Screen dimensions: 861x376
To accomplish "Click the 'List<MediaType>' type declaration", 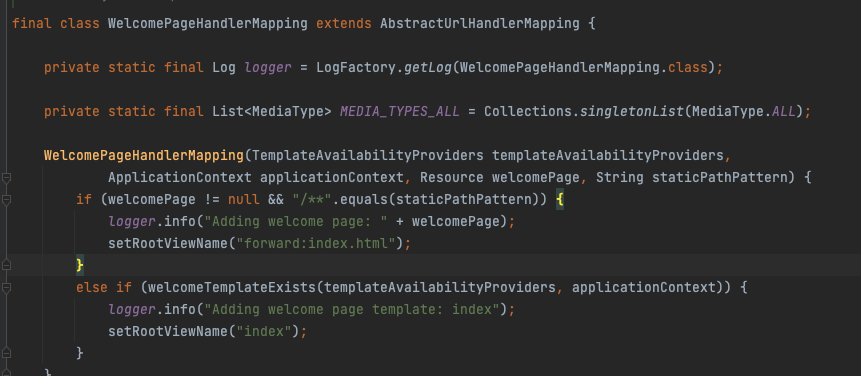I will (272, 111).
